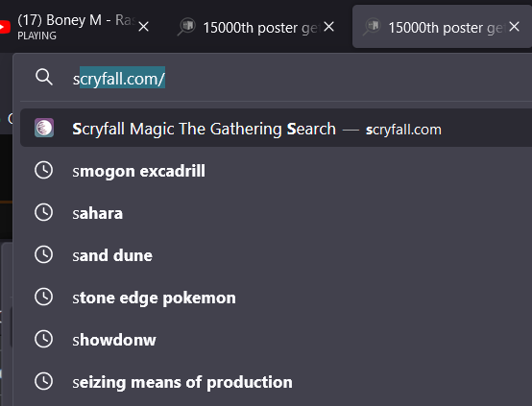Select the smogon excadrill history suggestion
Screen dimensions: 532x406
click(277, 170)
